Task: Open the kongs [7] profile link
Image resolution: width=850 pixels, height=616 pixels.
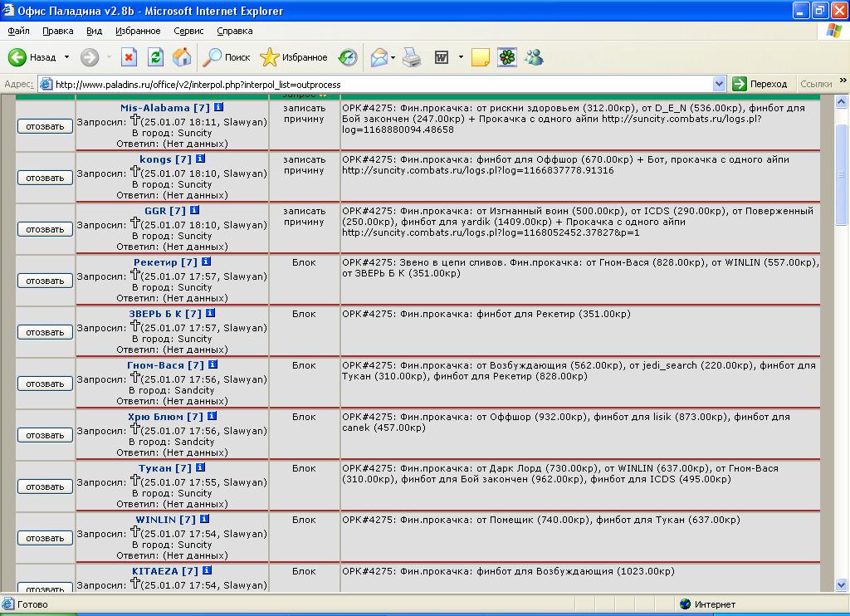Action: [x=165, y=159]
